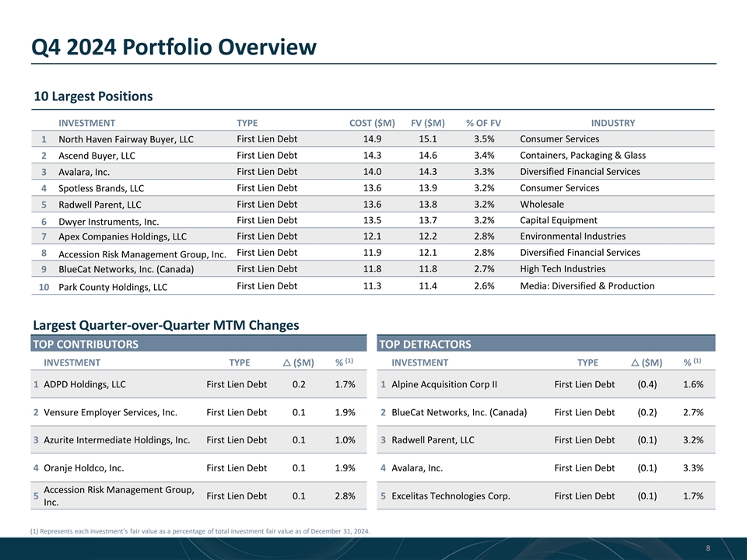
Task: Click the FV ($M) column header
Action: 427,123
